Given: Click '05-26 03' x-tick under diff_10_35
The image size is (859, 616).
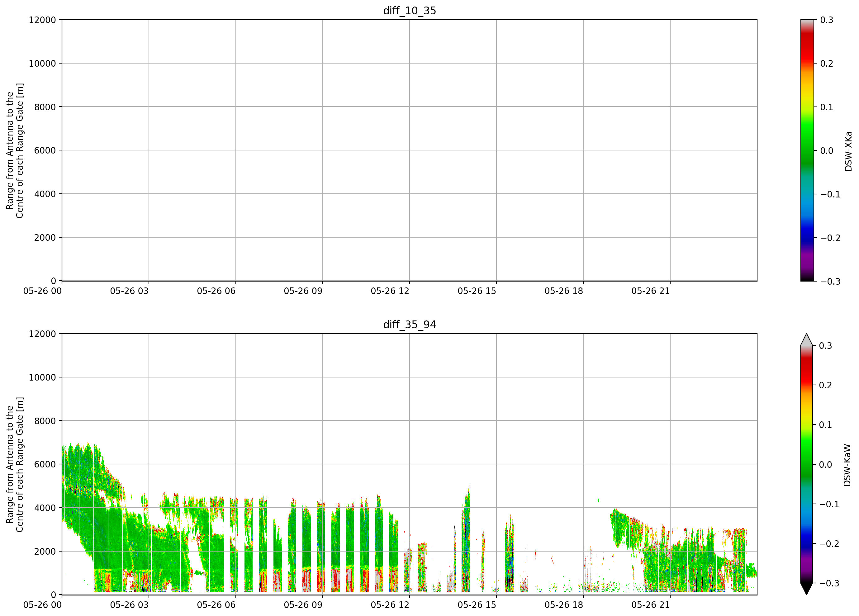Looking at the screenshot, I should point(130,291).
